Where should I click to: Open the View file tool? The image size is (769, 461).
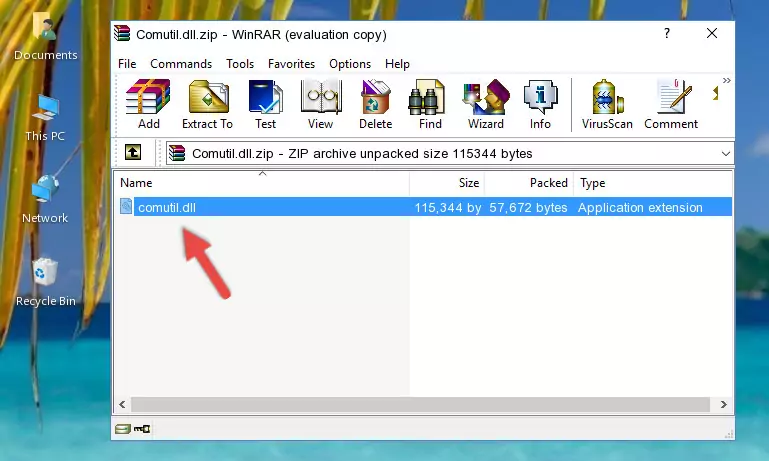[321, 104]
